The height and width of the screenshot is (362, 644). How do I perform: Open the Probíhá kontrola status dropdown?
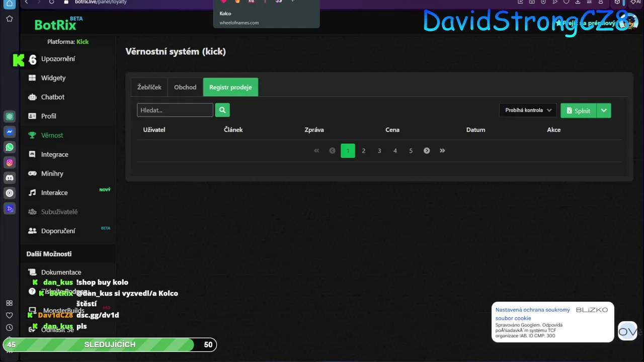[528, 110]
